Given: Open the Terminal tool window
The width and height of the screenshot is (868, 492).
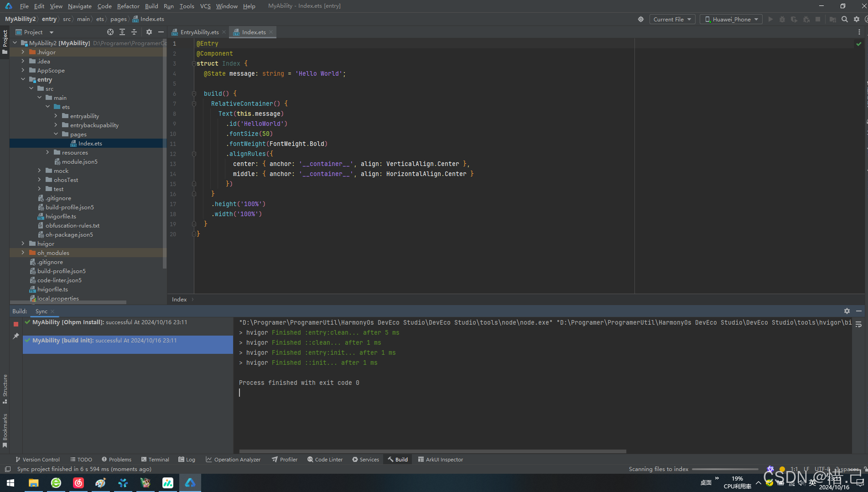Looking at the screenshot, I should tap(155, 459).
